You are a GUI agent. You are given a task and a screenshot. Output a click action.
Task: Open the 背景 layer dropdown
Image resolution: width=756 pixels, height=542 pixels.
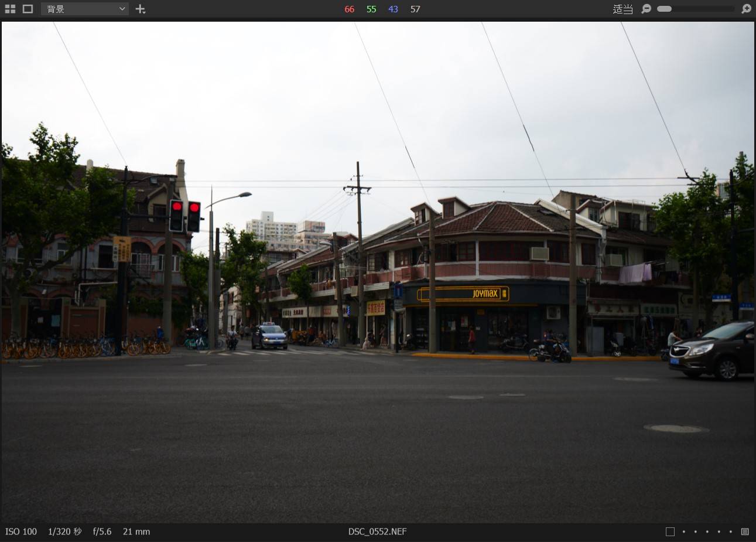click(85, 9)
